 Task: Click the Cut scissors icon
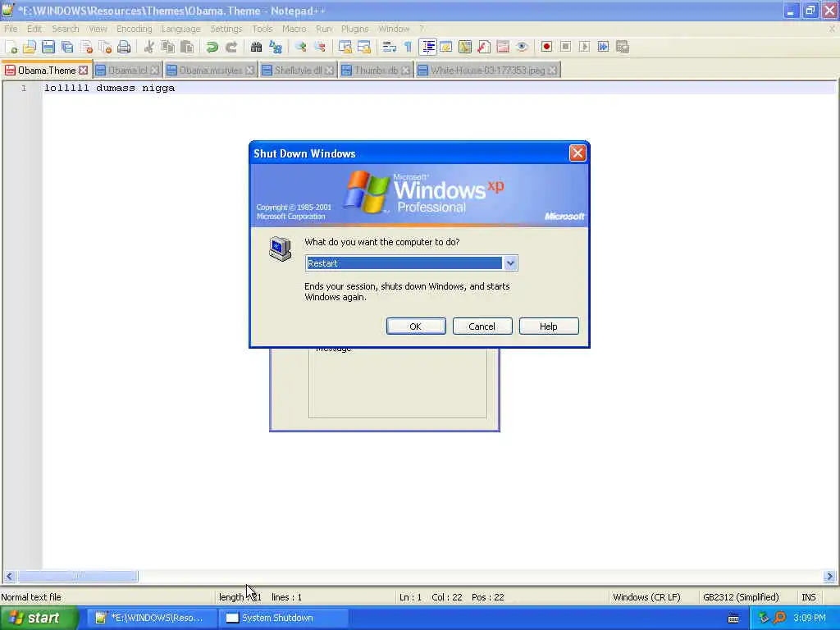click(149, 47)
